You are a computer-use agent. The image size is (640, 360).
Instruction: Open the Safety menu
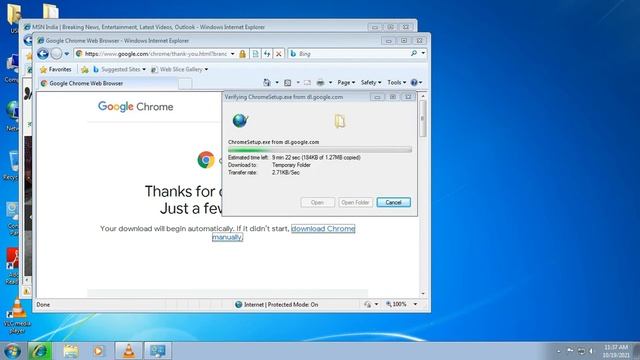(x=371, y=82)
